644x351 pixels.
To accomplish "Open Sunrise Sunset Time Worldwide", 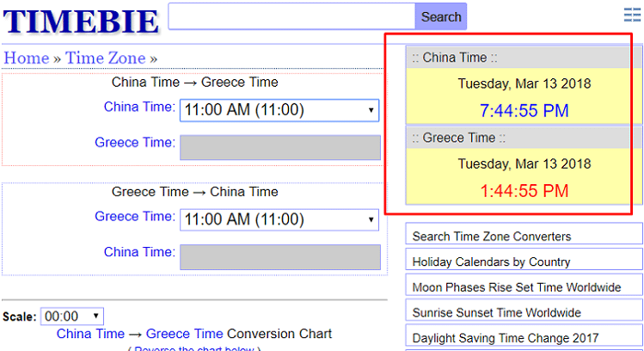I will pyautogui.click(x=496, y=312).
